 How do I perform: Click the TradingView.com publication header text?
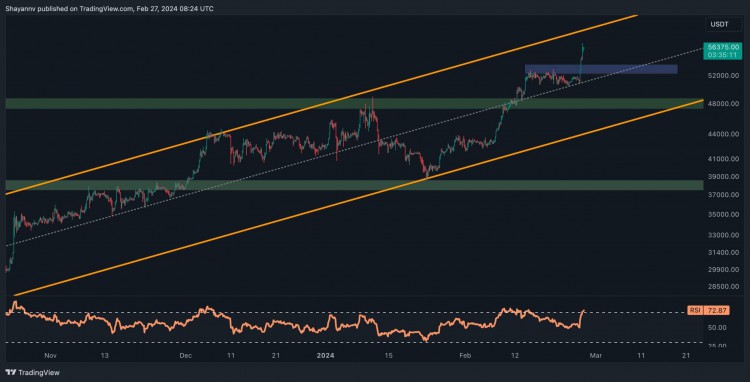click(x=109, y=9)
